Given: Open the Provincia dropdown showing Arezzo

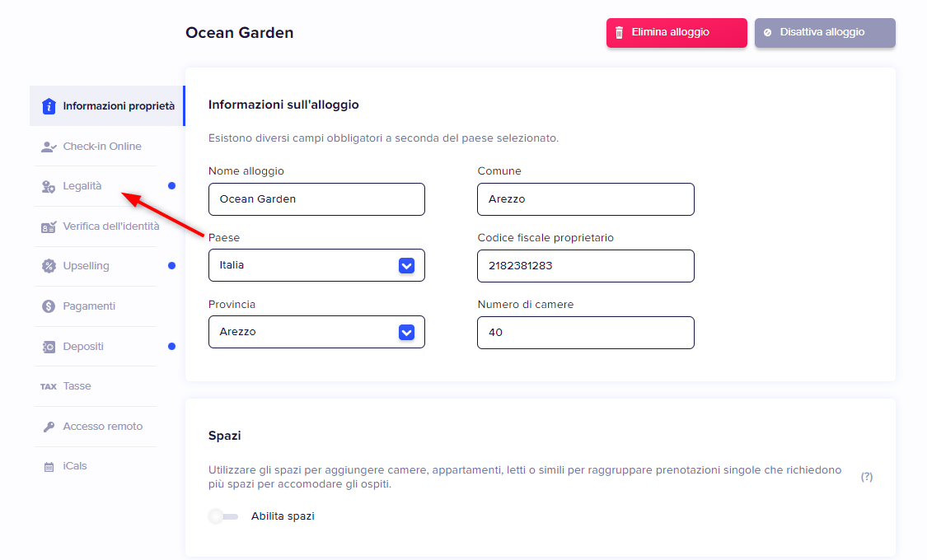Looking at the screenshot, I should pos(316,332).
